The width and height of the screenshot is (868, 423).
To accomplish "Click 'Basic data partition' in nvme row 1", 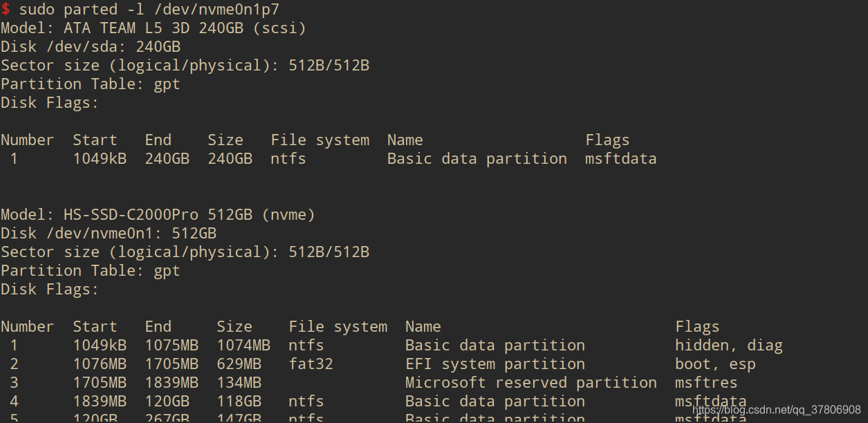I will pyautogui.click(x=495, y=346).
